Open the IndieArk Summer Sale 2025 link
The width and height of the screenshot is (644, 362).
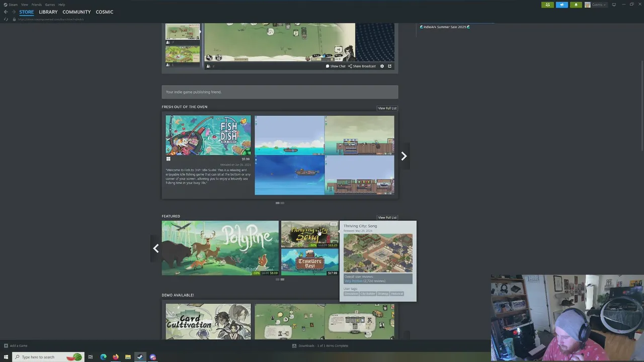click(x=445, y=27)
